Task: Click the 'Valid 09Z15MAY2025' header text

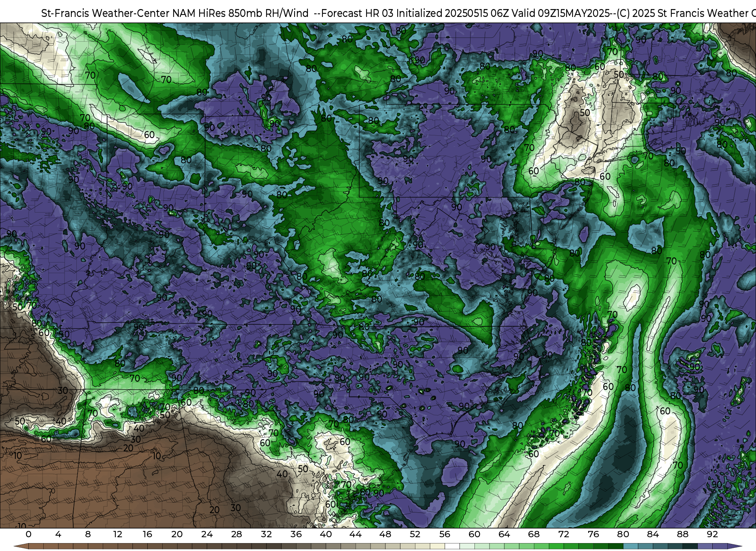Action: click(561, 13)
